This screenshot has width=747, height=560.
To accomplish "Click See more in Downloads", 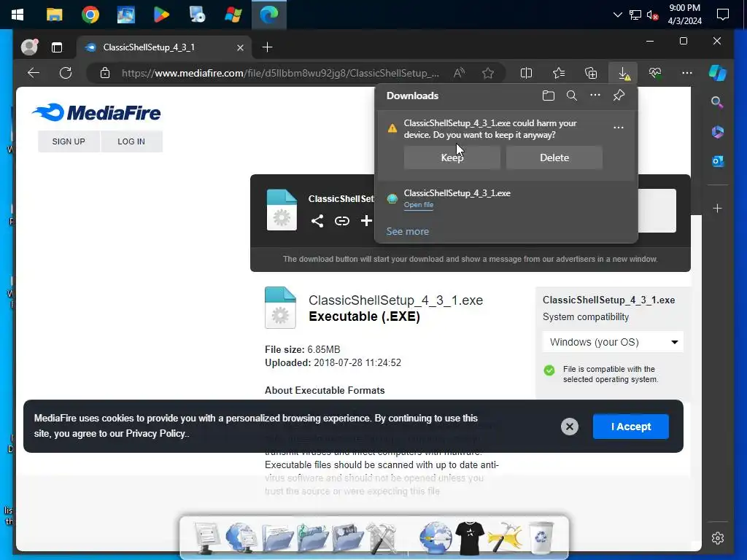I will tap(407, 231).
